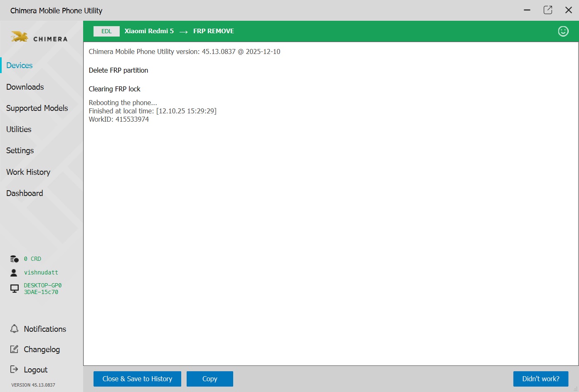Close the Chimera Mobile Phone Utility window
The height and width of the screenshot is (392, 579).
(569, 10)
